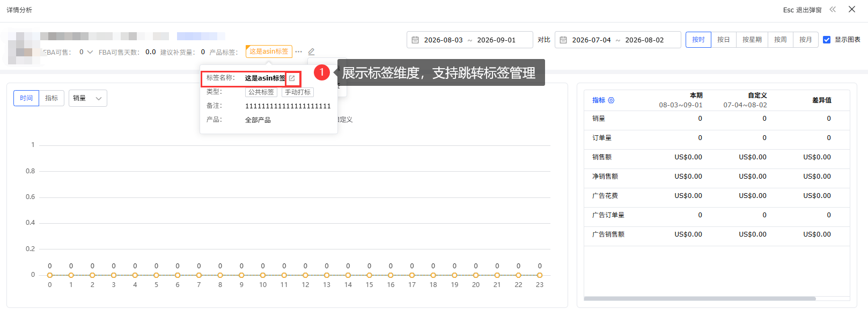Viewport: 868px width, 316px height.
Task: Click the comparison start date 2026-07-04
Action: 591,40
